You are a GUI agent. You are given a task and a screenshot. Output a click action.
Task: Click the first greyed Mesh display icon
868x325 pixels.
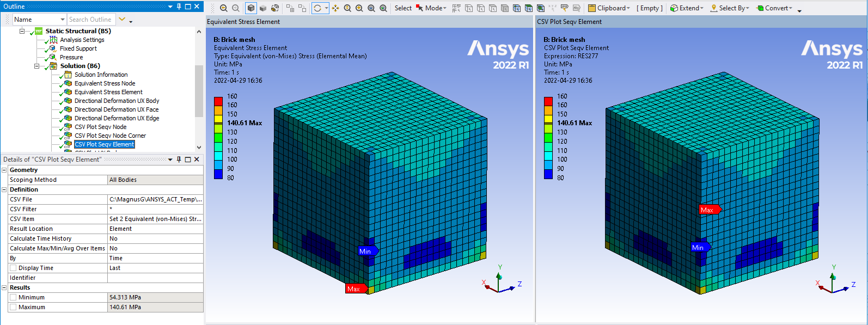(x=290, y=8)
